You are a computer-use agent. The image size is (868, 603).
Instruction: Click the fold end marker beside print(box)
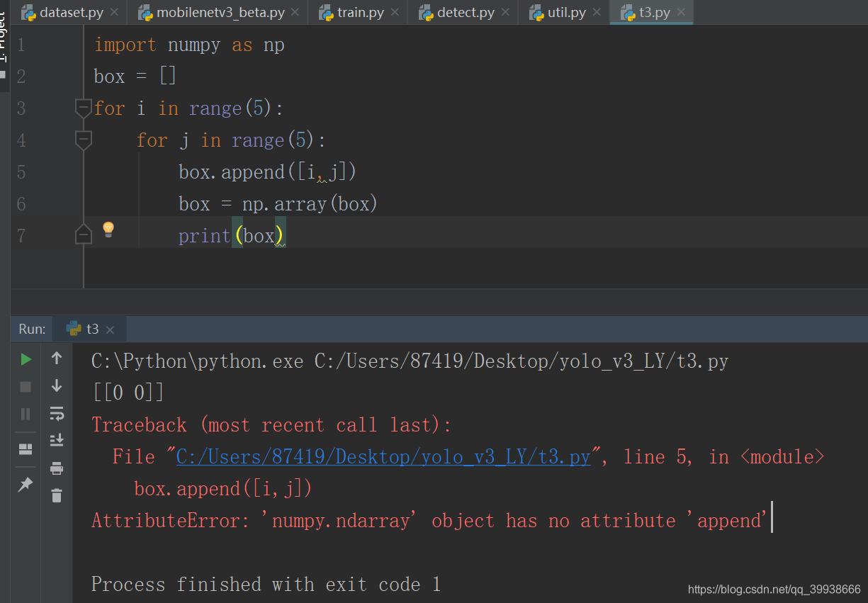[x=84, y=234]
